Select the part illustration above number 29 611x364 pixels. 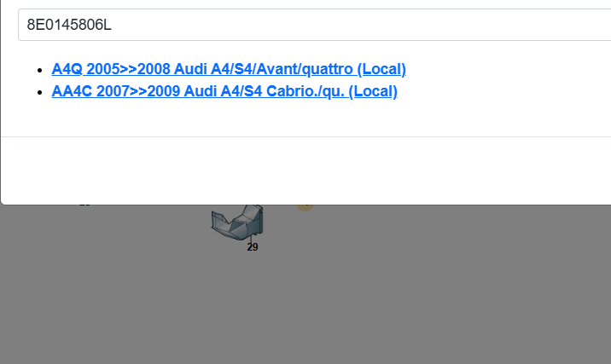(237, 222)
